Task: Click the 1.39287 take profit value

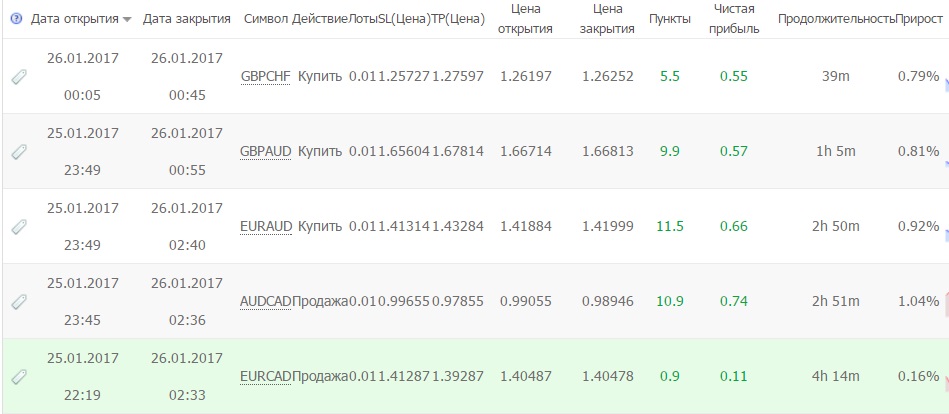Action: pyautogui.click(x=458, y=376)
